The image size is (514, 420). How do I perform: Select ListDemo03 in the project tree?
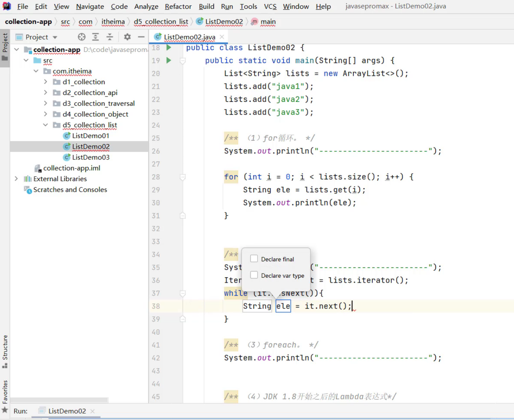pos(90,157)
